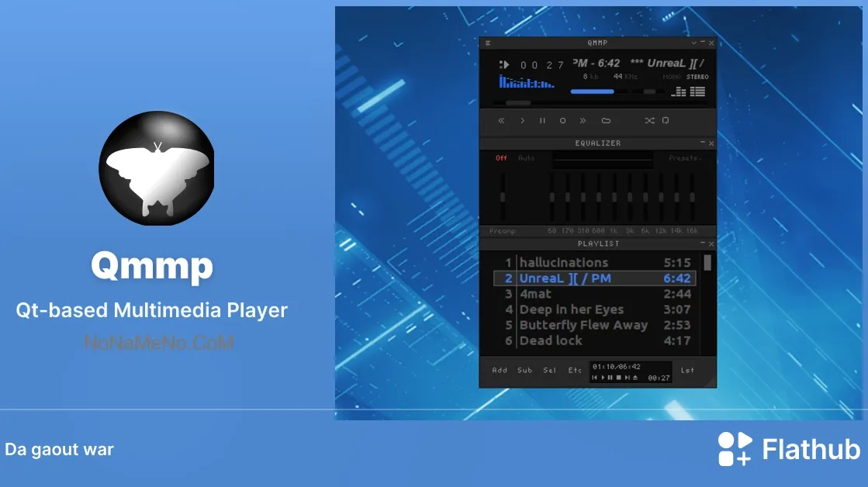Select the track Butterfly Flew Away
The image size is (868, 487).
click(583, 325)
